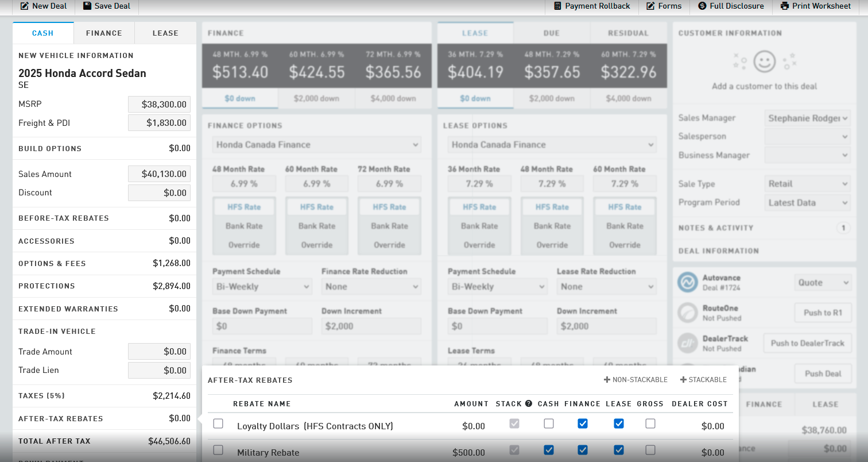Select the Loyalty Dollars rebate row checkbox
868x462 pixels.
tap(218, 423)
